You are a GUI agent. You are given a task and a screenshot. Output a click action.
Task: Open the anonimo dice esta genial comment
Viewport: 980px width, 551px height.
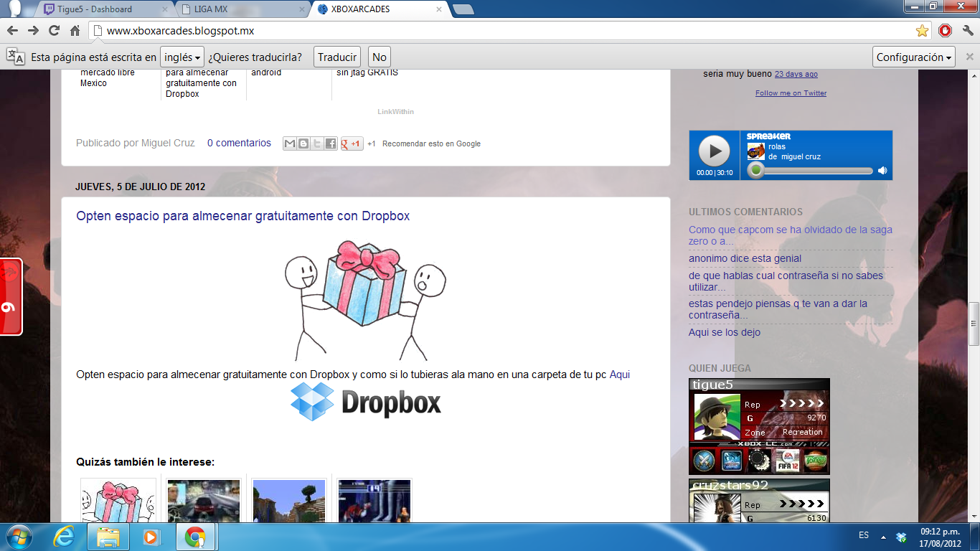745,258
